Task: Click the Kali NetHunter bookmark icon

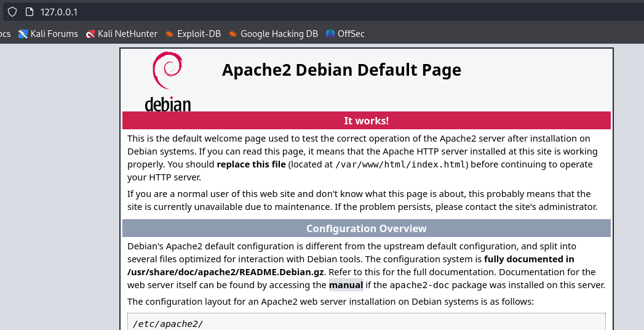Action: (90, 34)
